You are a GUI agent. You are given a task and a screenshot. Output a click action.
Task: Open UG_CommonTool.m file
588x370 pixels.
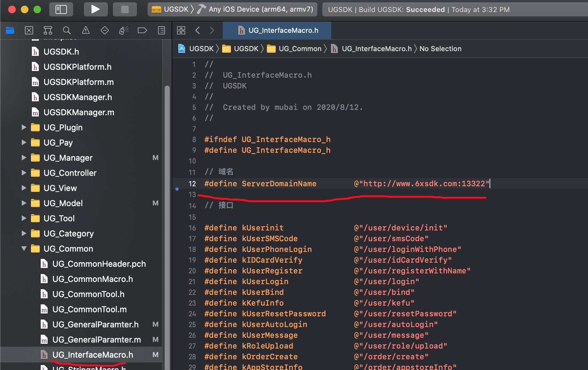(x=89, y=309)
